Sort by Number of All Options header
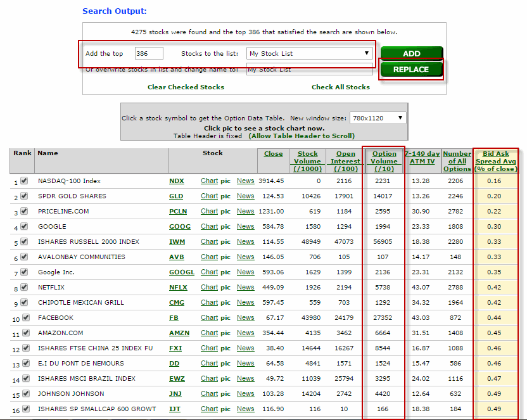Viewport: 527px width, 420px height. [x=457, y=162]
